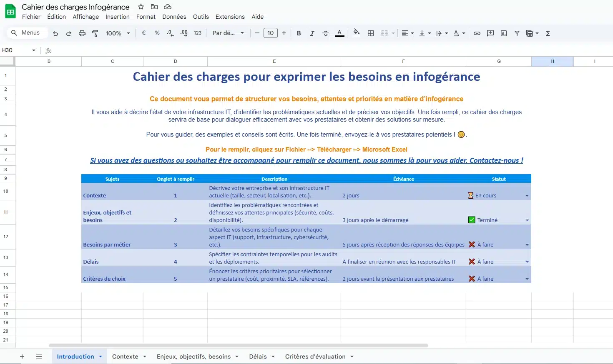This screenshot has width=613, height=364.
Task: Increase font size with plus
Action: click(284, 33)
